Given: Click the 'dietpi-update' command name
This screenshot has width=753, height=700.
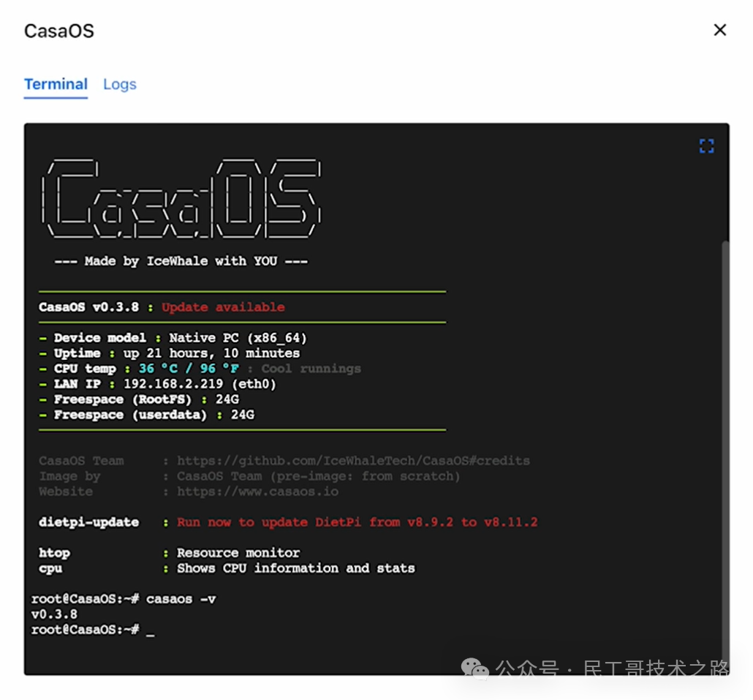Looking at the screenshot, I should [89, 522].
